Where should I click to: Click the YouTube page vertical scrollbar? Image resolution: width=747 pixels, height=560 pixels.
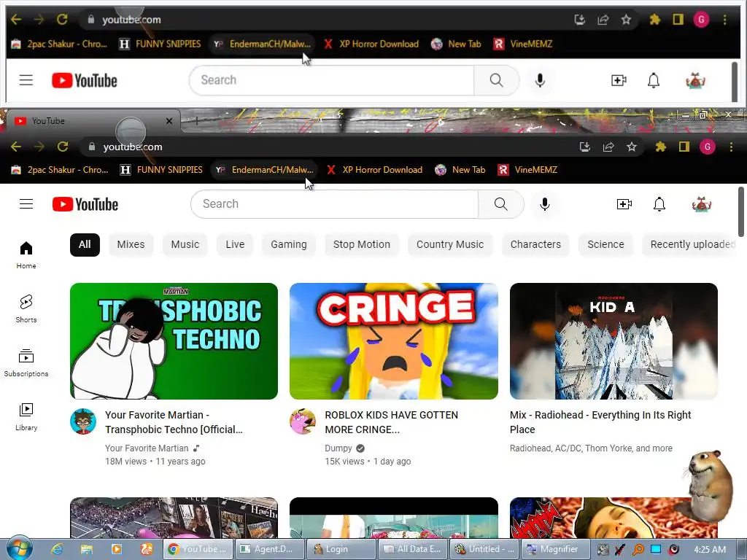[x=741, y=212]
